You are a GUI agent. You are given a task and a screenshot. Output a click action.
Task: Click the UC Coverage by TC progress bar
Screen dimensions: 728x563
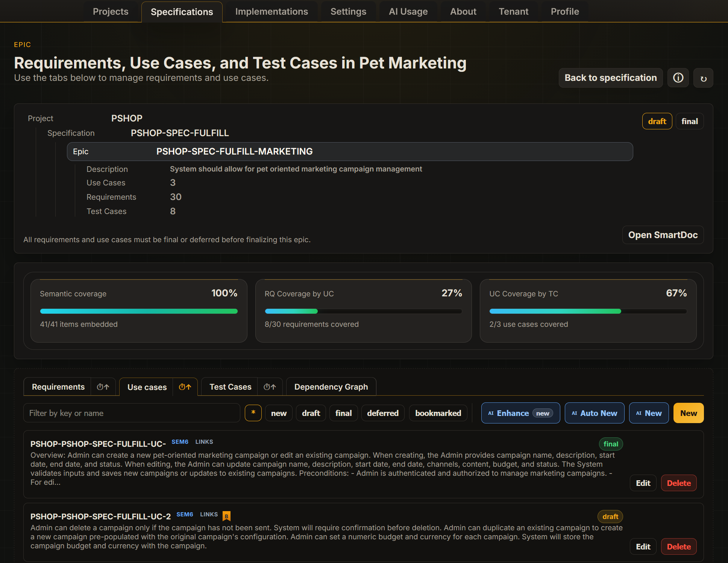click(588, 311)
